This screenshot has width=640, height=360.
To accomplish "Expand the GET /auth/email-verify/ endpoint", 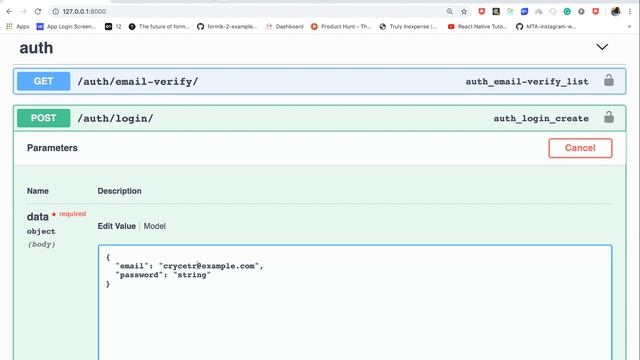I will tap(319, 81).
